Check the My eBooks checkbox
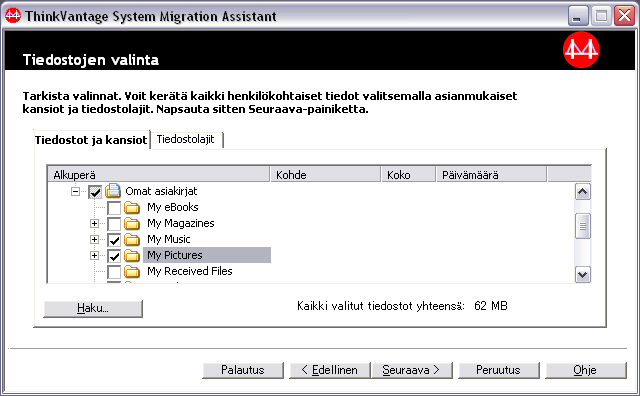Viewport: 640px width, 396px height. tap(114, 208)
